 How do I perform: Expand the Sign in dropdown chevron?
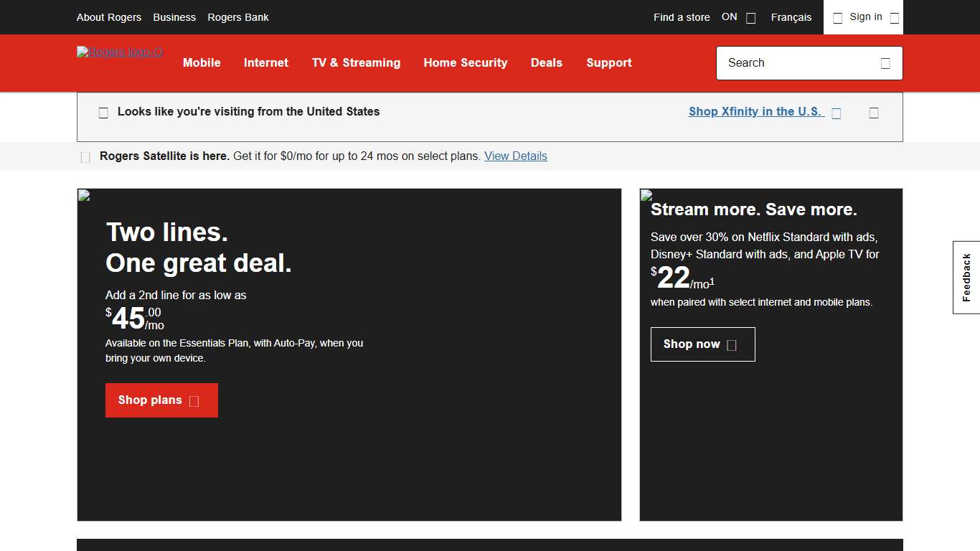894,17
